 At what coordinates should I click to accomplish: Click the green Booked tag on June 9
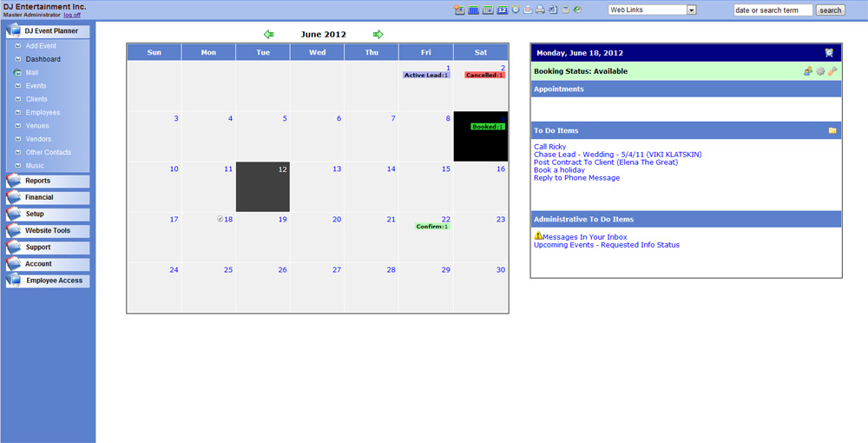(488, 127)
